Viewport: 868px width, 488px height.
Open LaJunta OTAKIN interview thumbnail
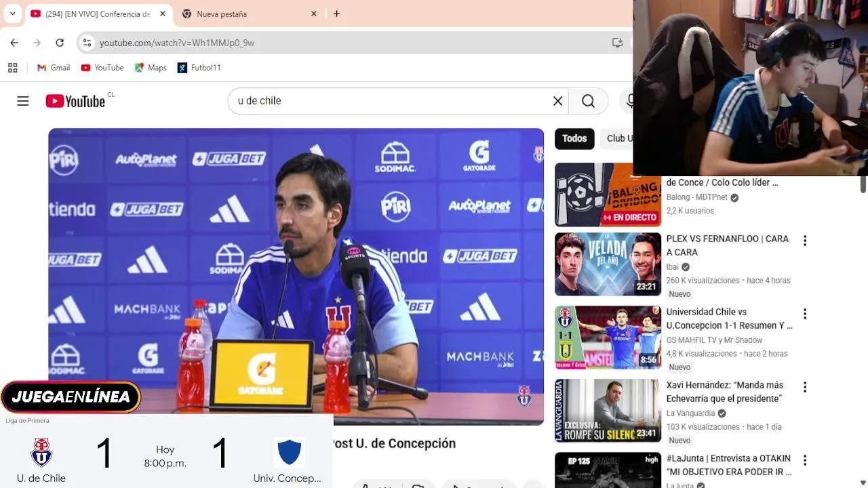[x=608, y=470]
